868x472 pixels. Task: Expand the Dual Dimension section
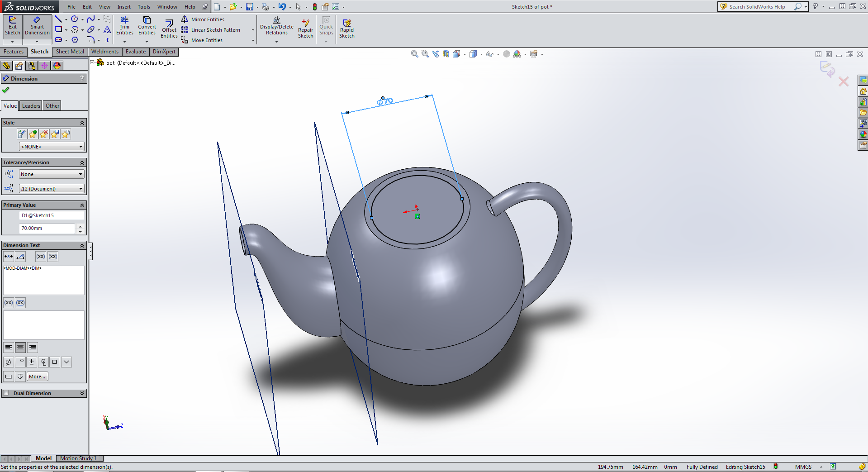[82, 393]
